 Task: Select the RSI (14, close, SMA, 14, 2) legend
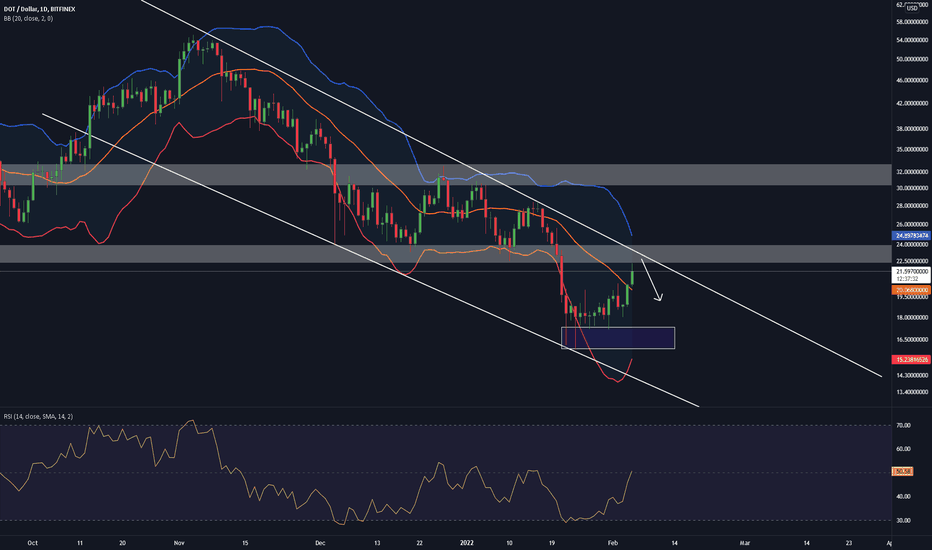[38, 416]
